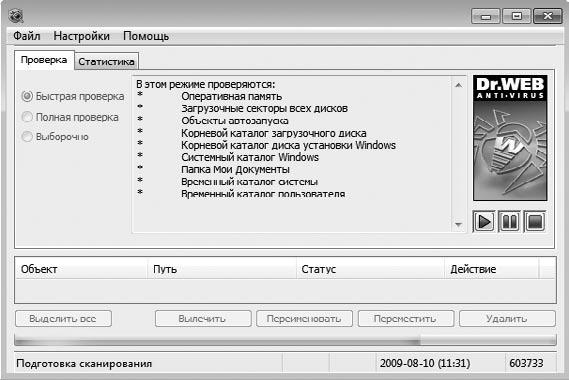Screen dimensions: 569x380
Task: Click the Переименовать button
Action: [x=304, y=319]
